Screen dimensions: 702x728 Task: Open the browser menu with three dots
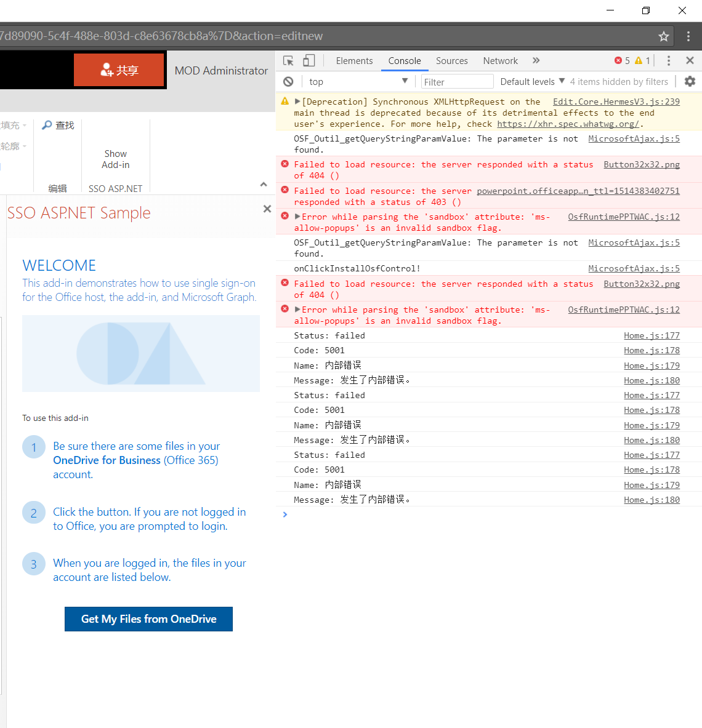(688, 36)
